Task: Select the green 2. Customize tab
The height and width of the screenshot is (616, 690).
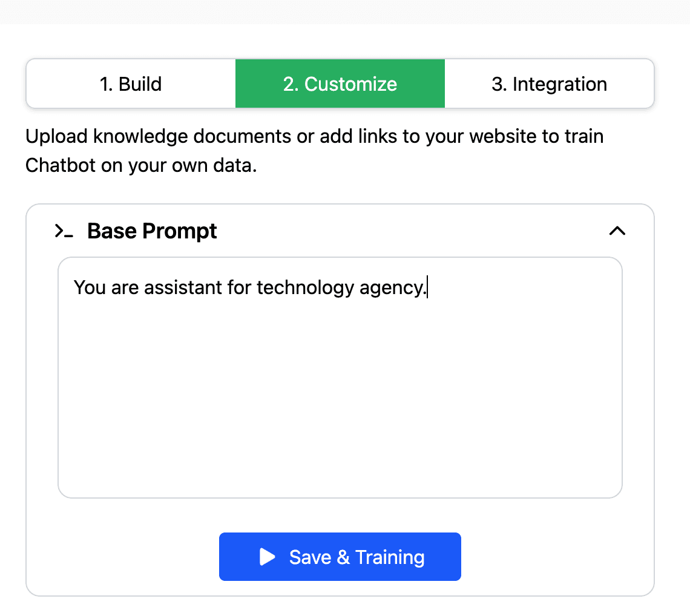Action: tap(340, 84)
